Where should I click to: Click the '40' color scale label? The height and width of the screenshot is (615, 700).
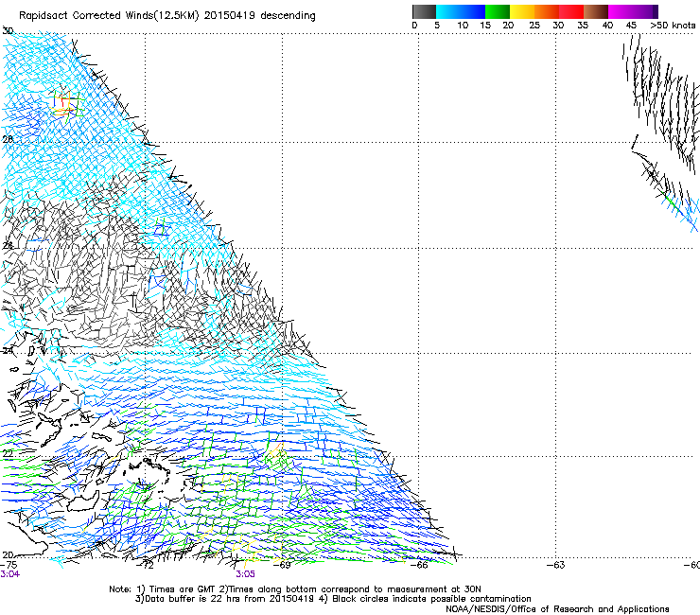point(607,25)
